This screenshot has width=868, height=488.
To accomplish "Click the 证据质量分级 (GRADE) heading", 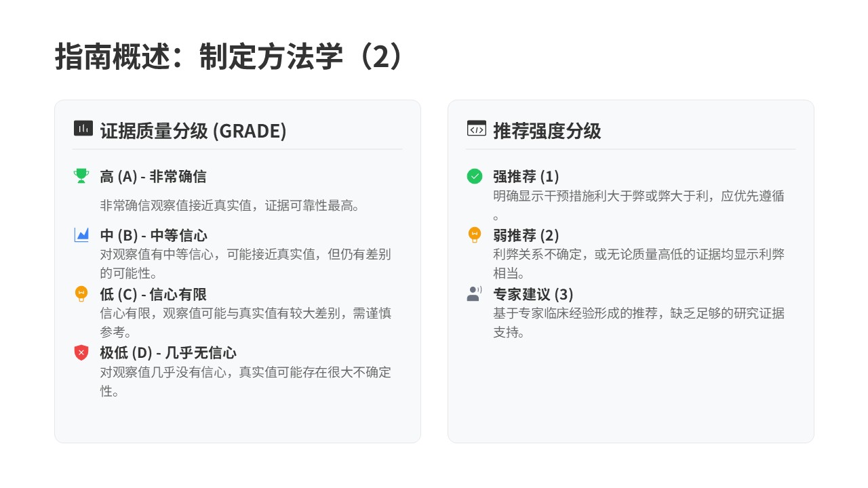I will click(x=193, y=131).
